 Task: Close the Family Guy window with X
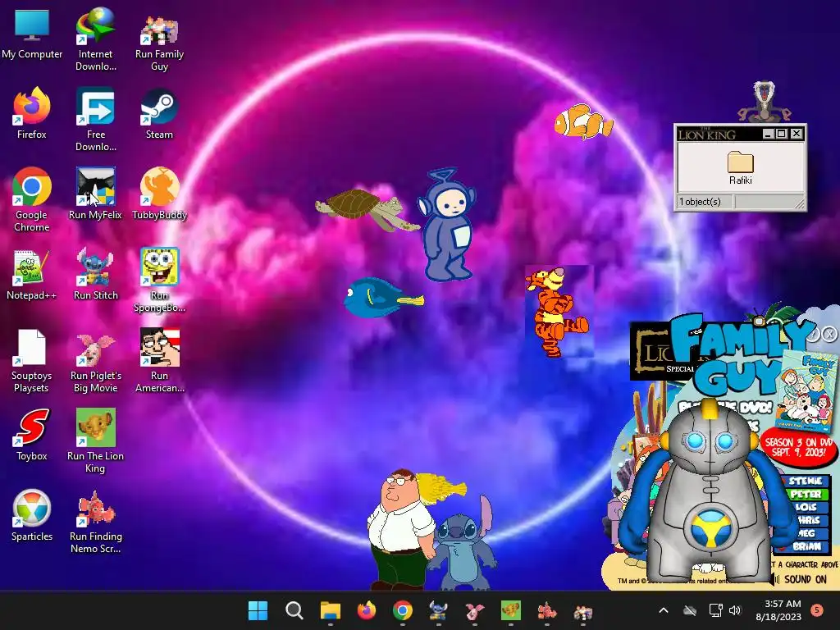click(x=829, y=335)
